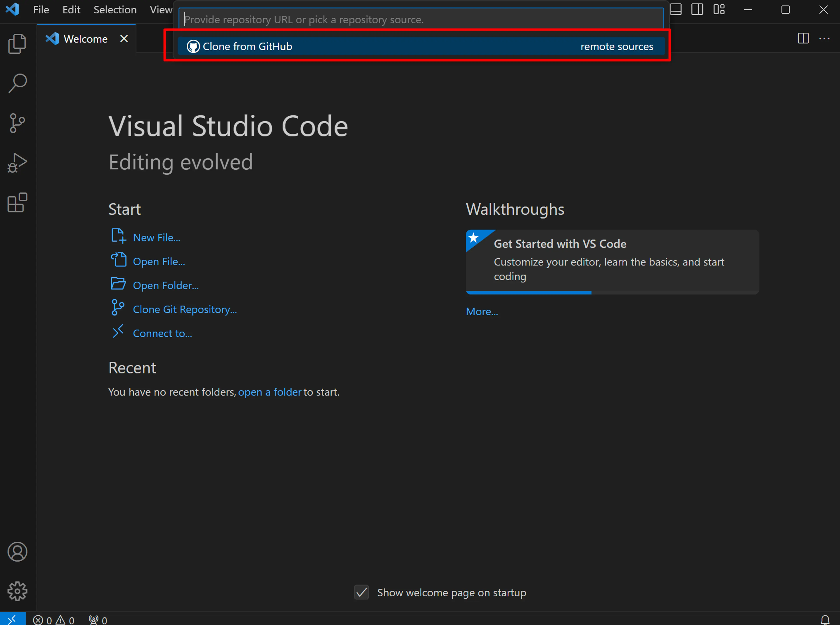Uncheck Show welcome page on startup
The image size is (840, 625).
[361, 592]
